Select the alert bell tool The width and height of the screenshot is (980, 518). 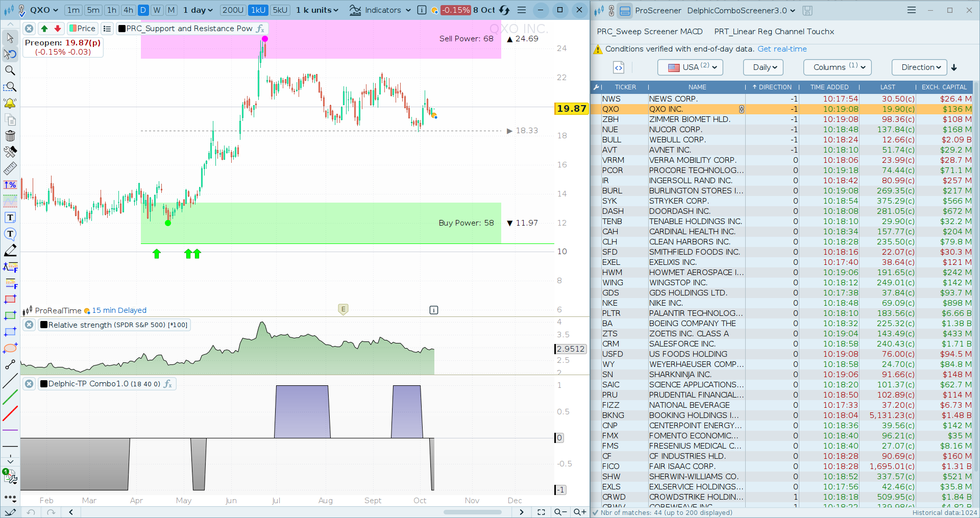coord(10,104)
